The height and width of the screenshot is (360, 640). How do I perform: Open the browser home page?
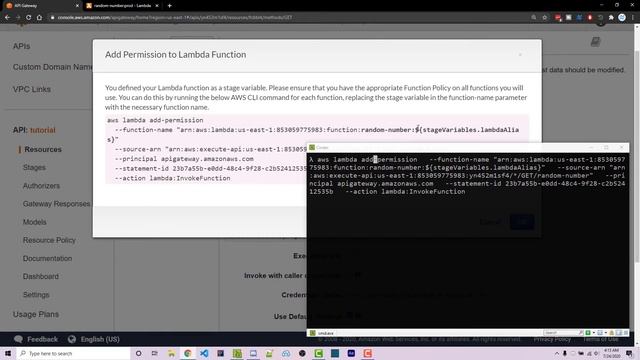(39, 18)
